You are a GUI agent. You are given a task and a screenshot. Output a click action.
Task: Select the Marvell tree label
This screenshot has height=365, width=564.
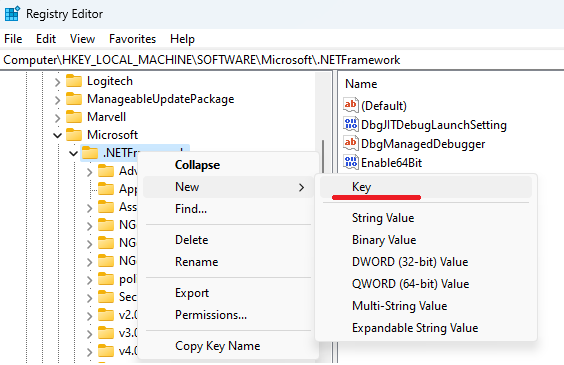[x=106, y=117]
